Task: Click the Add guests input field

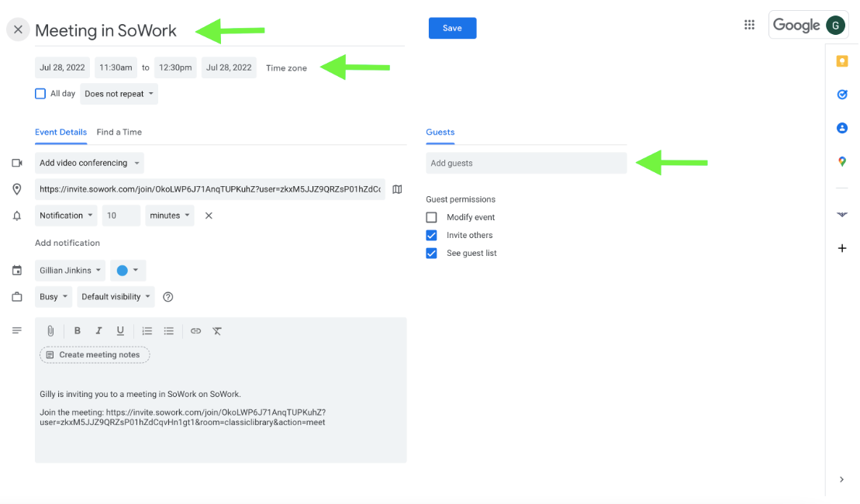Action: pyautogui.click(x=527, y=163)
